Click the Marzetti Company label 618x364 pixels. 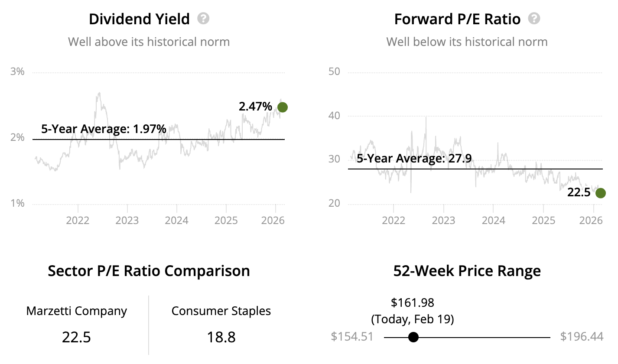coord(77,311)
